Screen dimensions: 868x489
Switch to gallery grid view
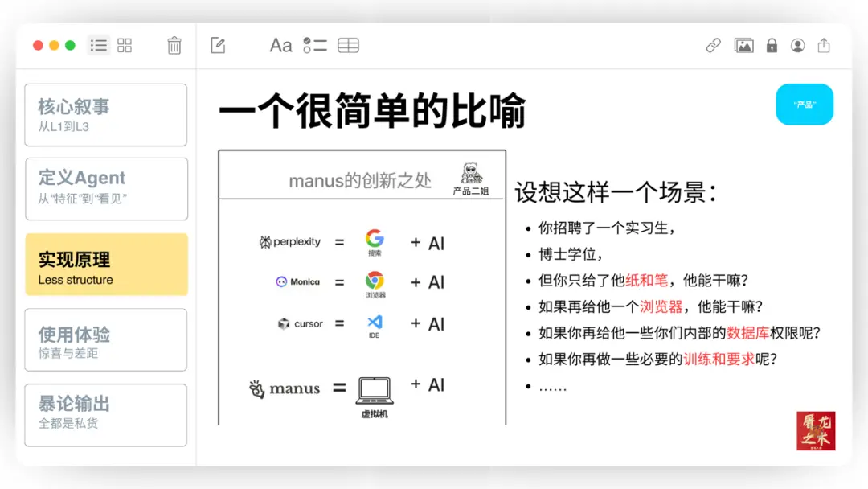(125, 46)
